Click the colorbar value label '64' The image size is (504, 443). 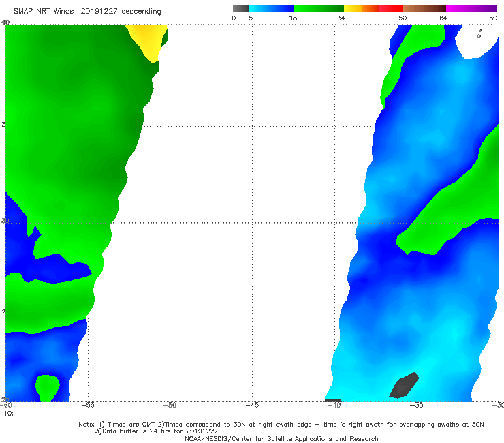(x=443, y=18)
